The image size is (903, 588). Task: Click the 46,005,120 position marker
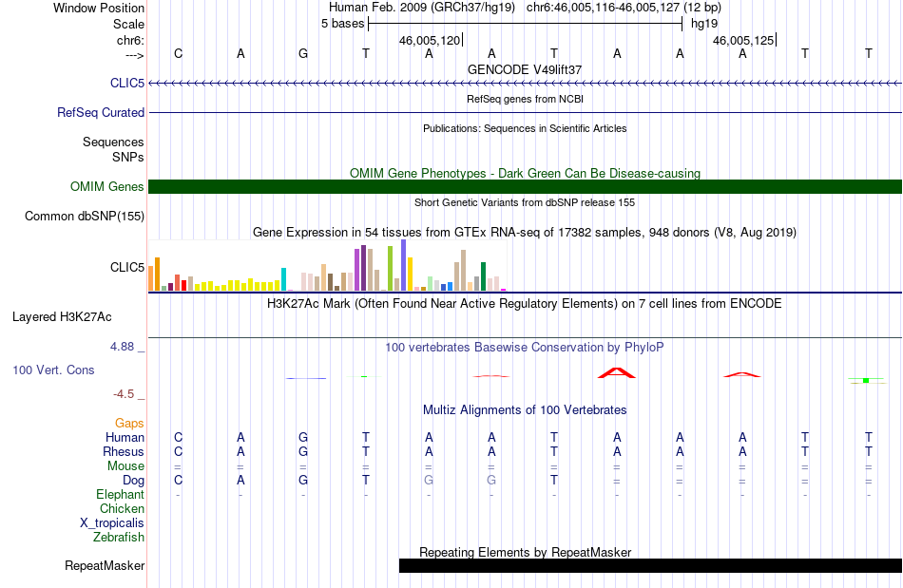(x=430, y=40)
